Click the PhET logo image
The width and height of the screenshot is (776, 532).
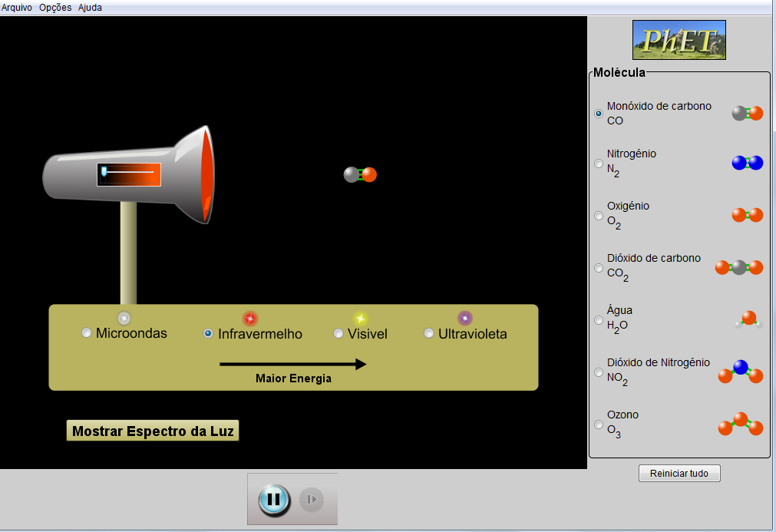click(679, 40)
